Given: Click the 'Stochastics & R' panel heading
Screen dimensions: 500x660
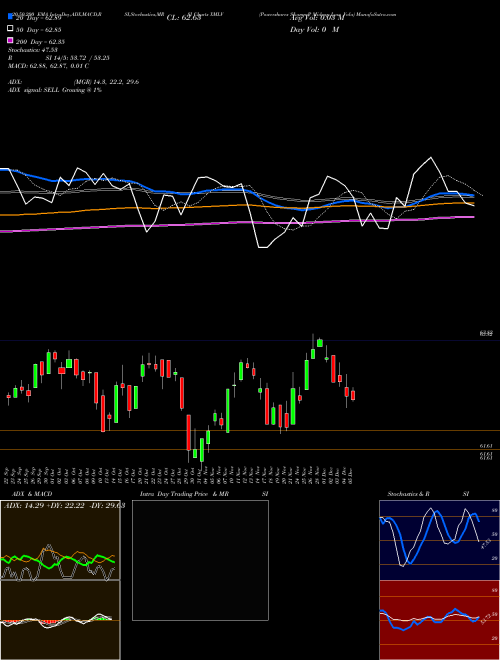Looking at the screenshot, I should tap(408, 494).
